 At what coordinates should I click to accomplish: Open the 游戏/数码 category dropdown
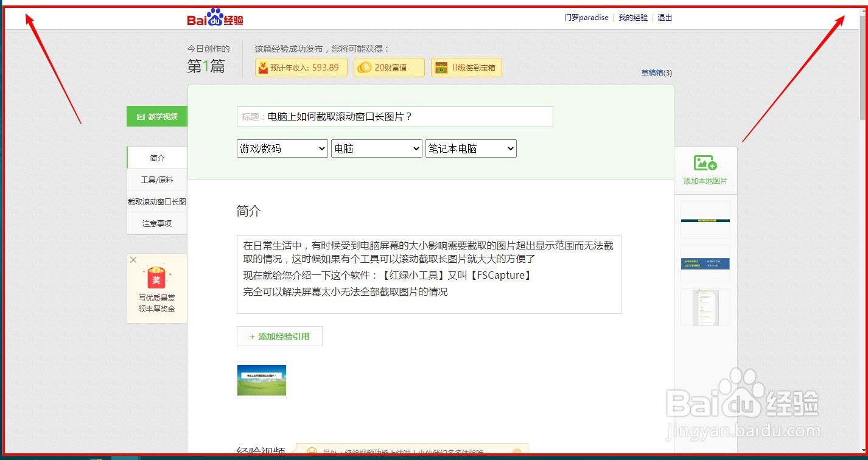tap(282, 148)
